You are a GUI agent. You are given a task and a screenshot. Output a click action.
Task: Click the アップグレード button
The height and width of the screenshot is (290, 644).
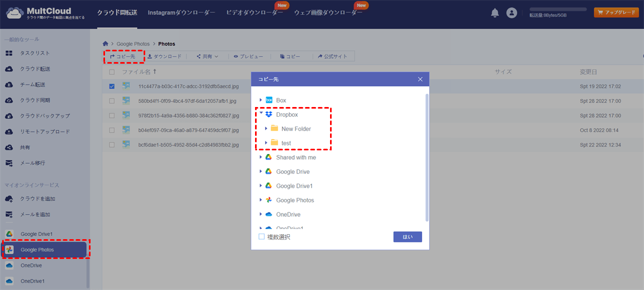616,12
